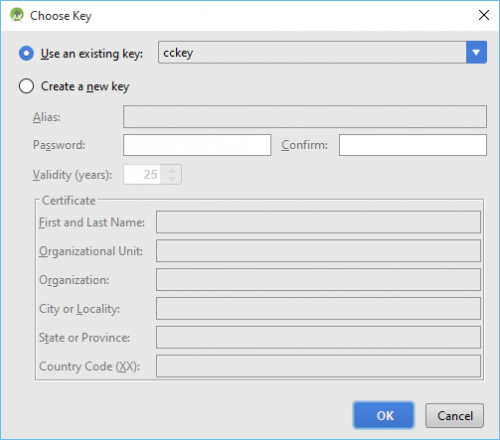Screen dimensions: 500x440
Task: Decrease Validity years with down arrow
Action: pos(172,179)
